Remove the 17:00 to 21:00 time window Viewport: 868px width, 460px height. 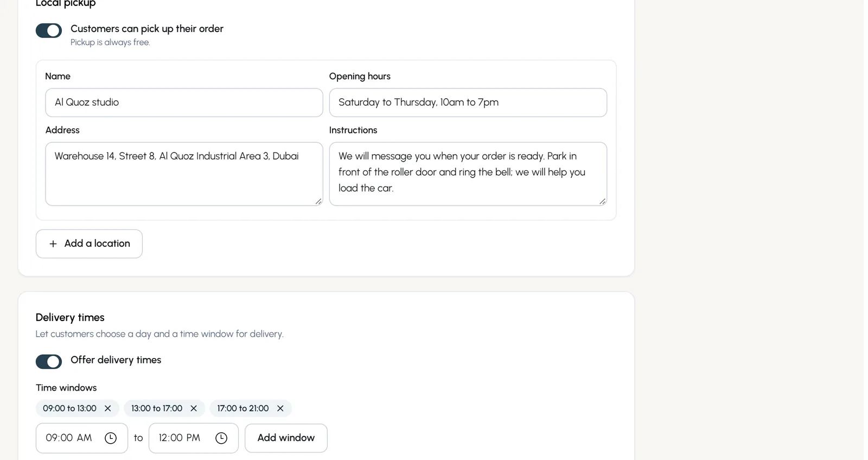pos(280,408)
